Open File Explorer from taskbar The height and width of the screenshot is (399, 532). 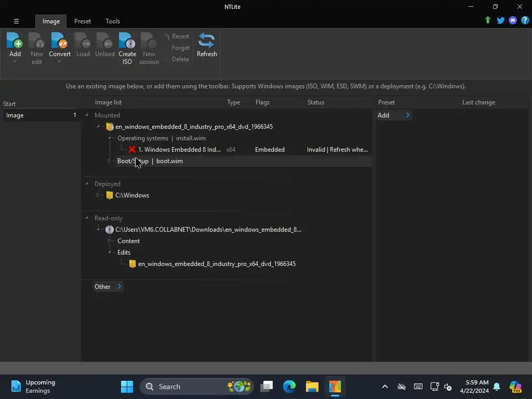pos(312,387)
